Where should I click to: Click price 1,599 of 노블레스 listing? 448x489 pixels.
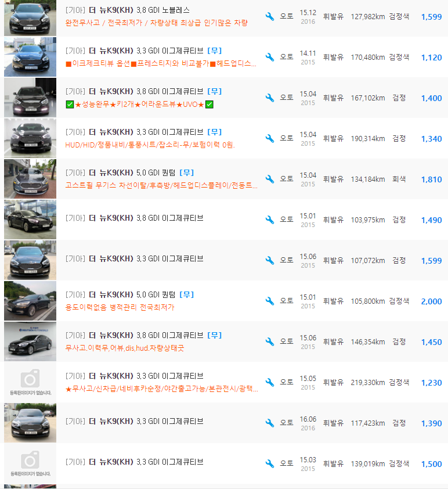pos(432,17)
